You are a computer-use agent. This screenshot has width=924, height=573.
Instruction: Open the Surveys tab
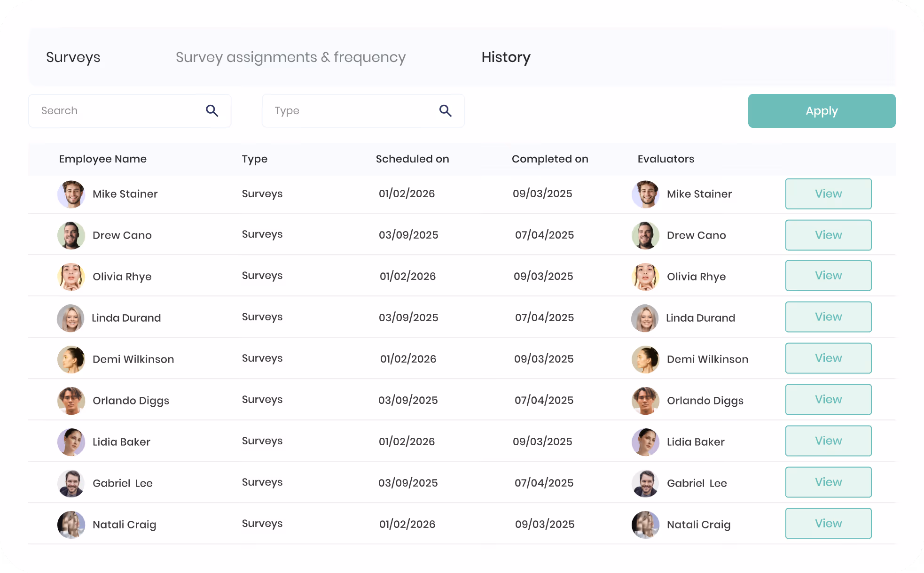click(73, 57)
